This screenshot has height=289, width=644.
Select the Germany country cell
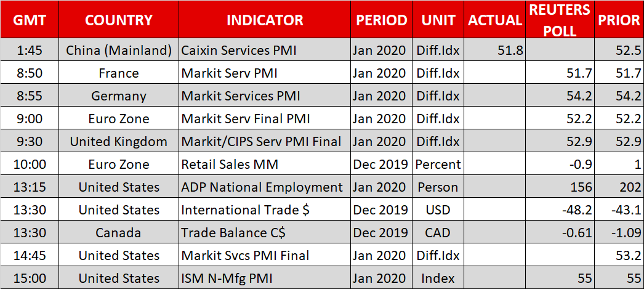tap(119, 96)
